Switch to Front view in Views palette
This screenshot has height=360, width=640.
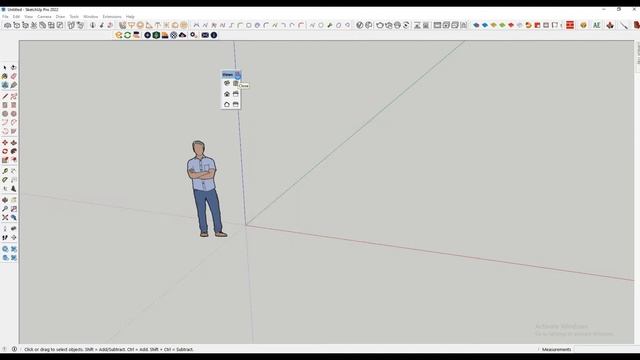click(227, 94)
